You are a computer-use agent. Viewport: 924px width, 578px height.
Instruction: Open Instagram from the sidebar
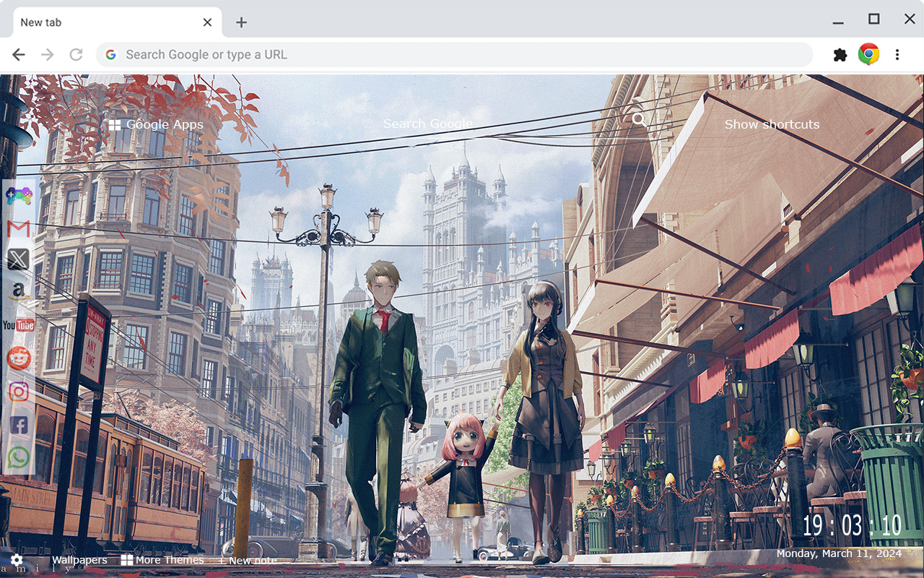(x=18, y=391)
